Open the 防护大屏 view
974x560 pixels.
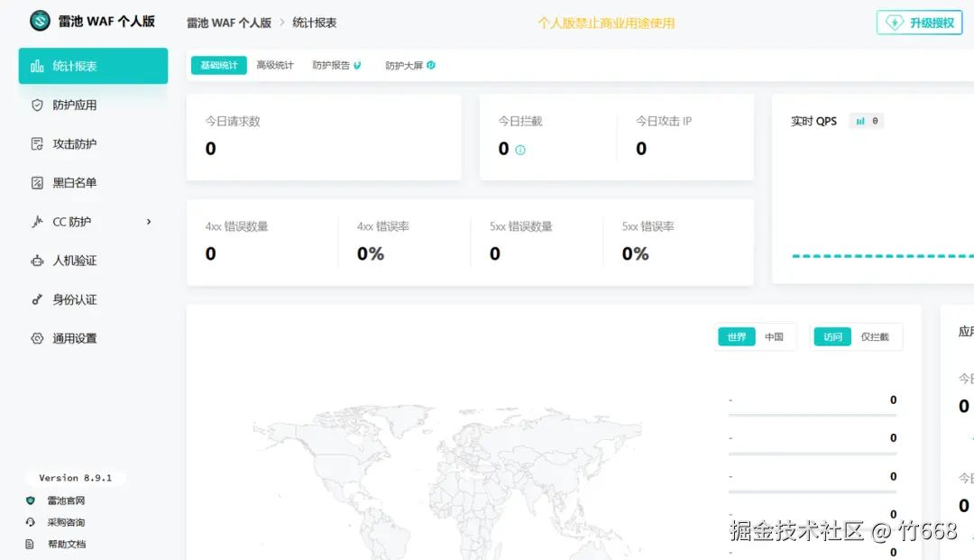[x=406, y=65]
